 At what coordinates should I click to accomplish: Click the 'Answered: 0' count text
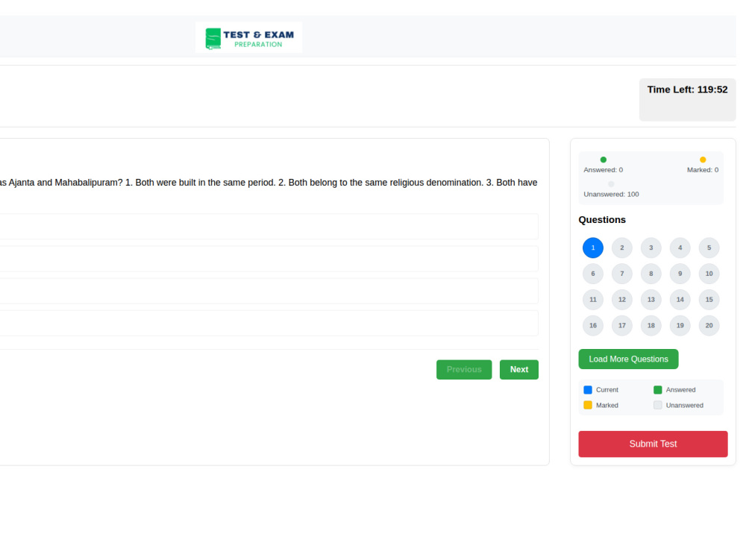pyautogui.click(x=604, y=170)
